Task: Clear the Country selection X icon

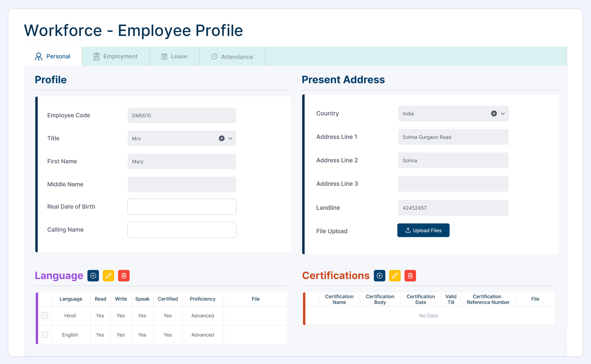Action: coord(494,114)
